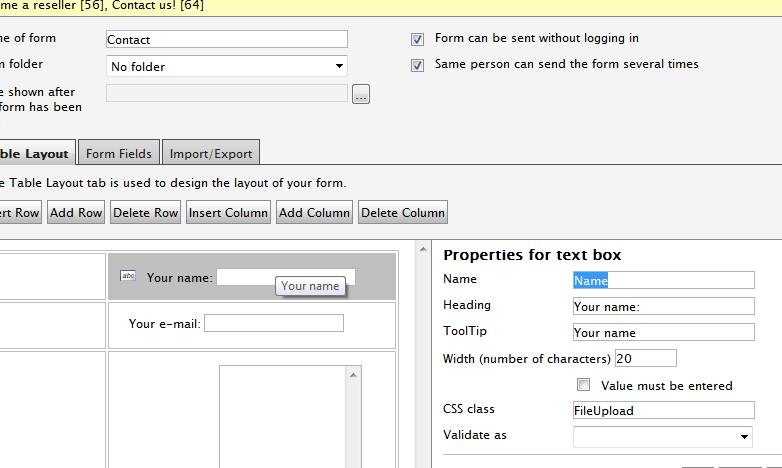The height and width of the screenshot is (468, 782).
Task: Uncheck Form can be sent without logging in
Action: tap(417, 39)
